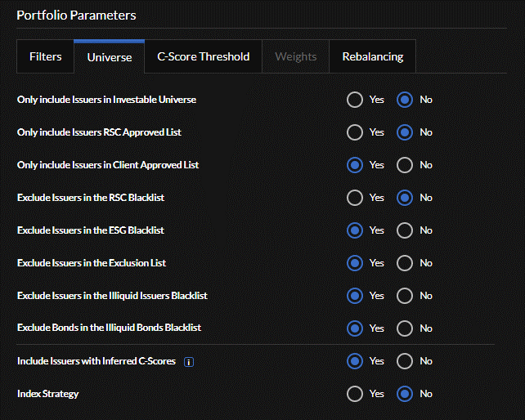Click the selected No for Index Strategy
525x420 pixels.
click(x=404, y=394)
